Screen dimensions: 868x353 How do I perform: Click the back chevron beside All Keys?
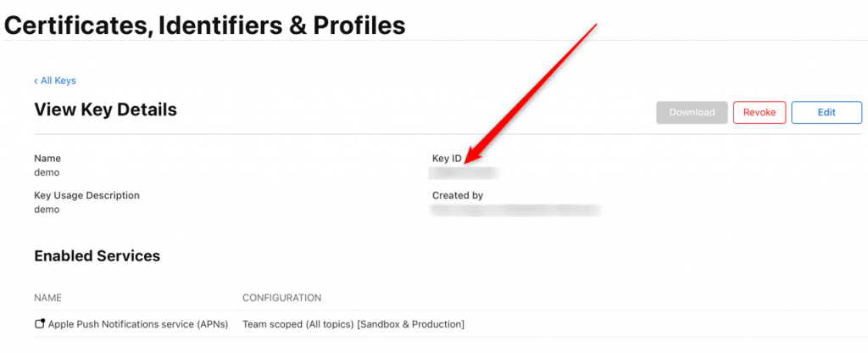(x=36, y=81)
